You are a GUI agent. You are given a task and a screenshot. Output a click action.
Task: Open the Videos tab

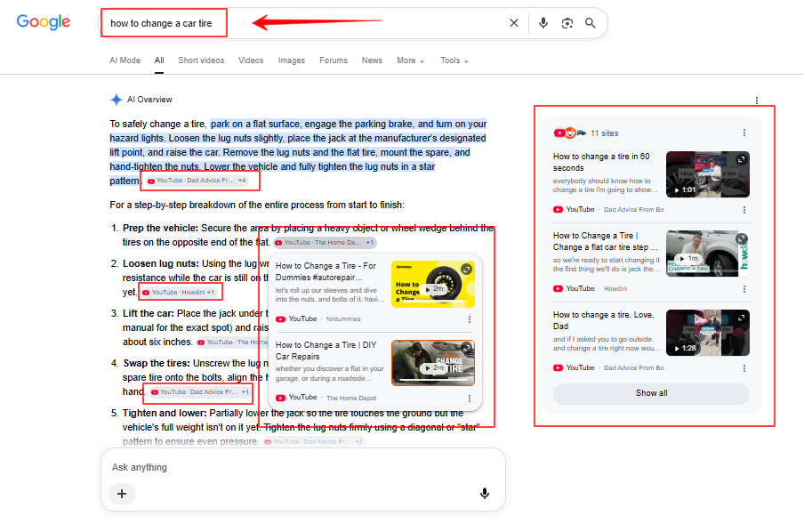click(251, 60)
